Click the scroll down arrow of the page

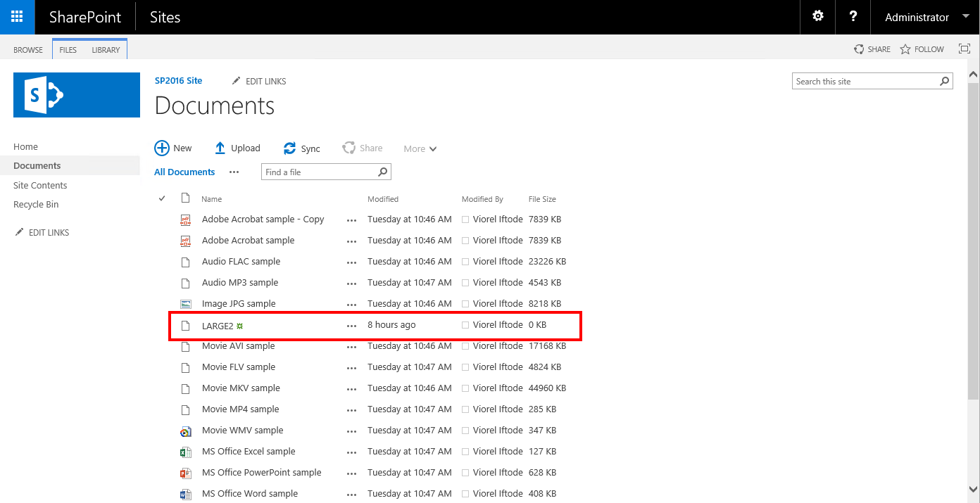click(973, 488)
